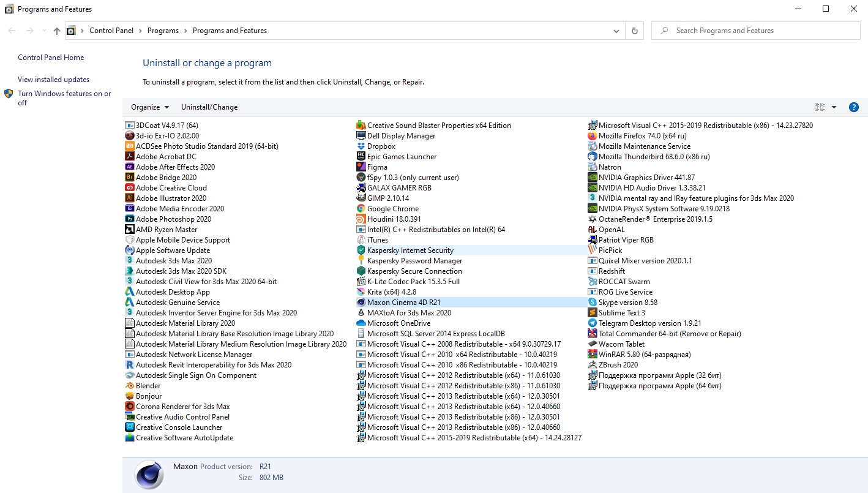The width and height of the screenshot is (868, 493).
Task: Click the Adobe After Effects 2020 icon
Action: 129,167
